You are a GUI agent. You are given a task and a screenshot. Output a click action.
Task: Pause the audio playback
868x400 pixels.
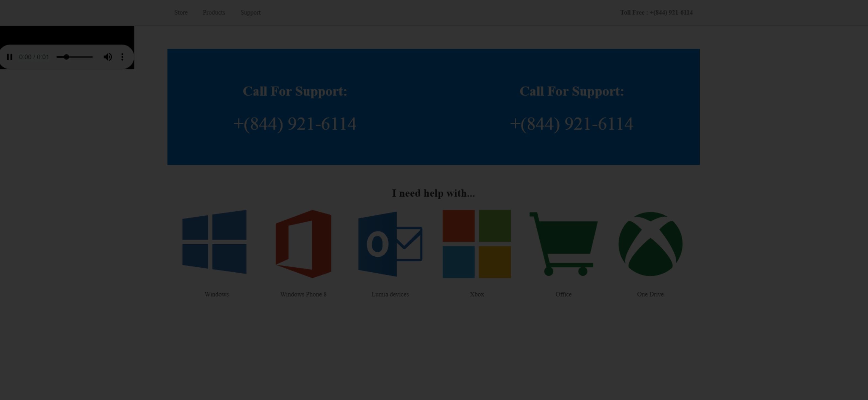tap(9, 57)
